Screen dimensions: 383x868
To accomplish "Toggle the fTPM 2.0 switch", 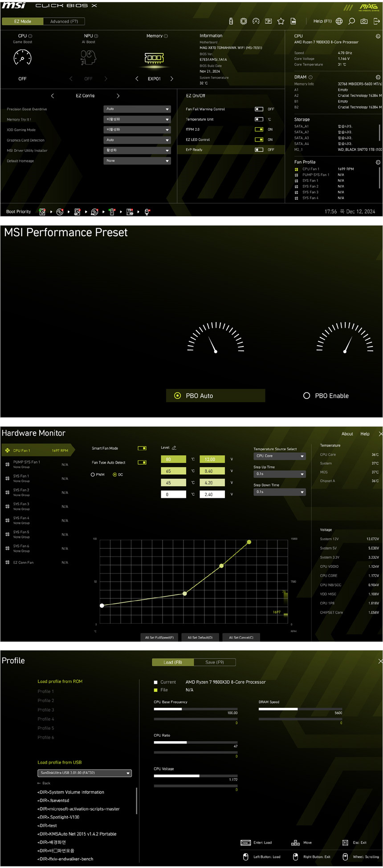I will click(x=259, y=129).
